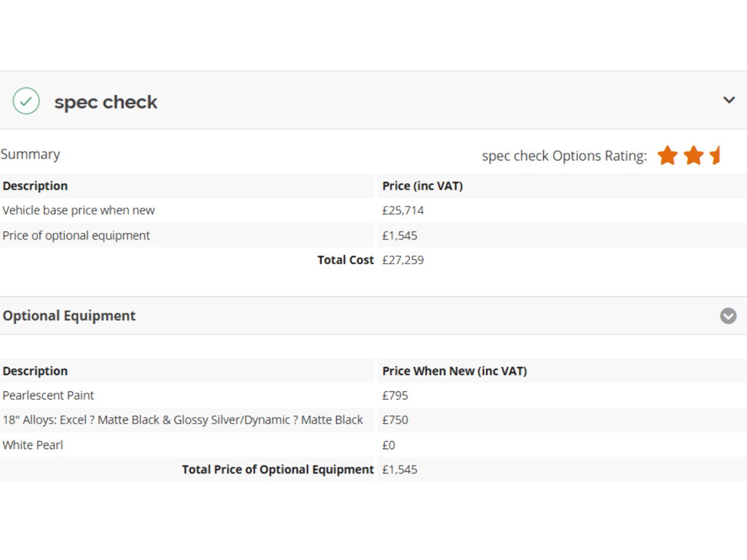Click the Price When New (inc VAT) header
Screen dimensions: 747x560
pos(454,371)
